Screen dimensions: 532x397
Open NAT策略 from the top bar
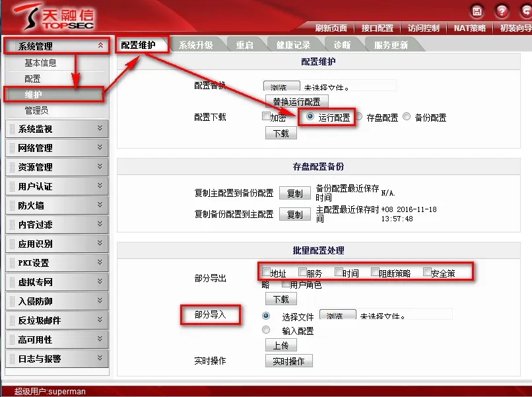click(x=469, y=28)
